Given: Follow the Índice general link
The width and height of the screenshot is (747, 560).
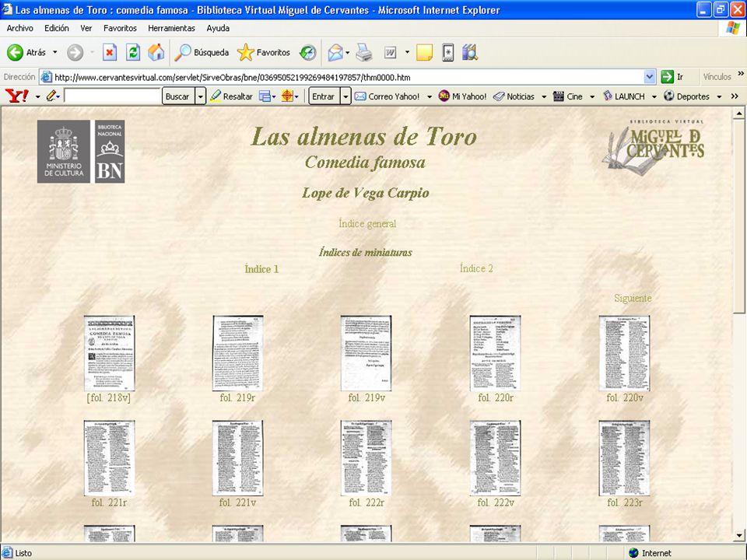Looking at the screenshot, I should 367,223.
